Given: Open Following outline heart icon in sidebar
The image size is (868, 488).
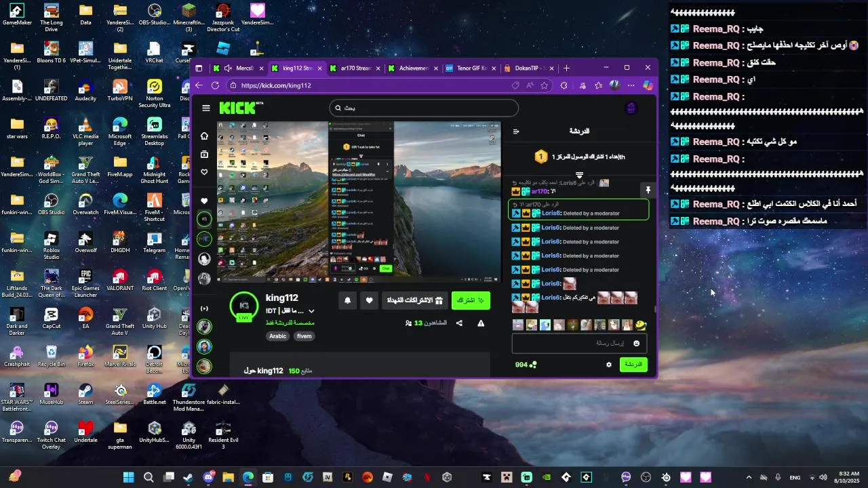Looking at the screenshot, I should pos(204,172).
